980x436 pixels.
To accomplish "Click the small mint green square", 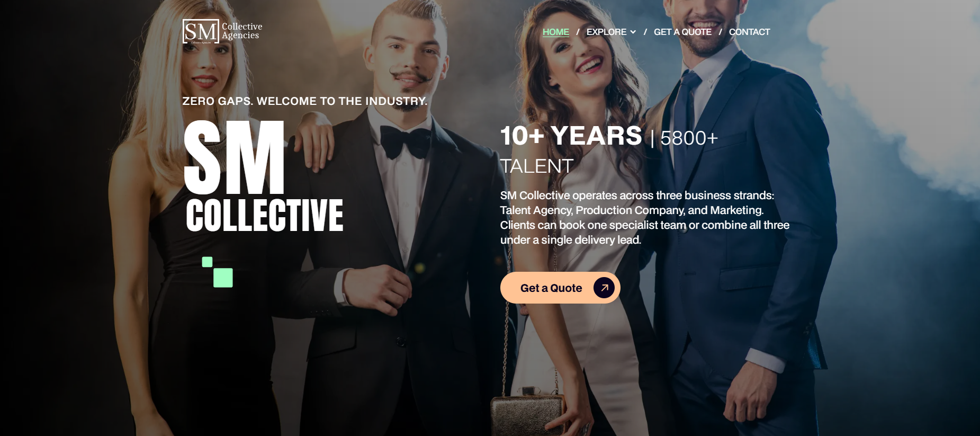I will pos(208,262).
